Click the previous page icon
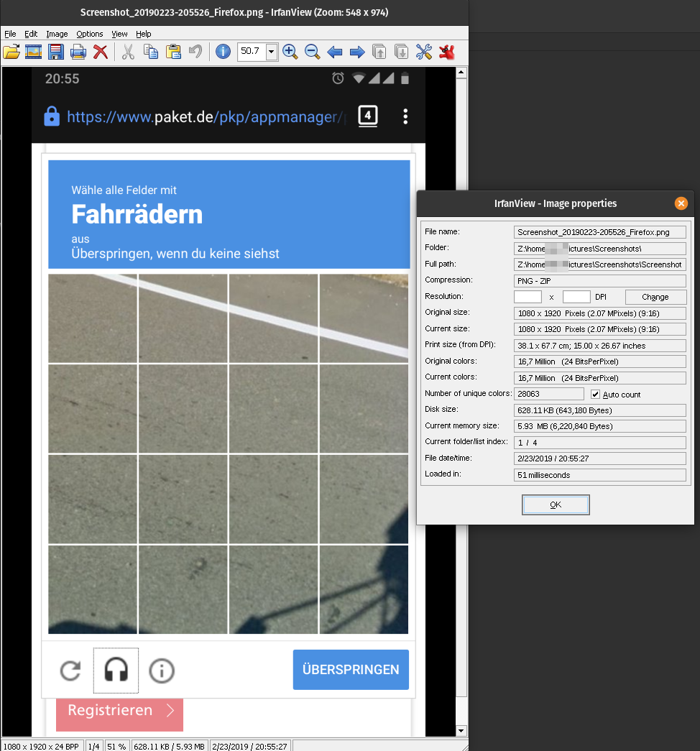Viewport: 700px width, 751px height. 379,52
